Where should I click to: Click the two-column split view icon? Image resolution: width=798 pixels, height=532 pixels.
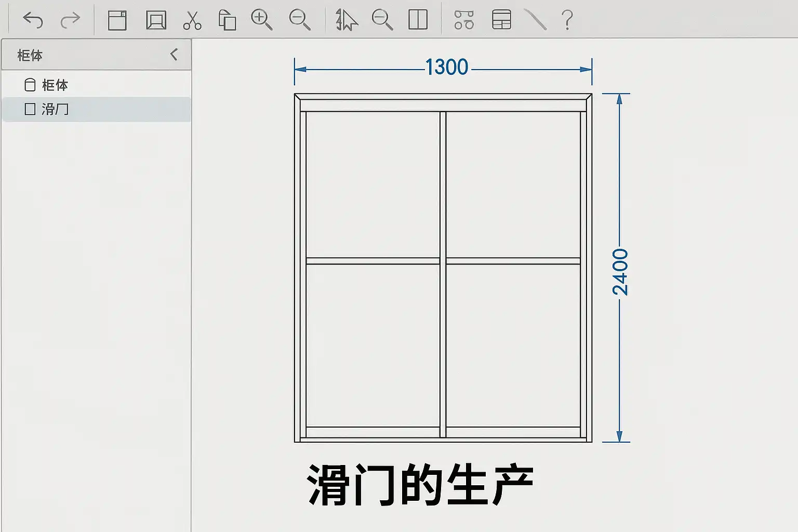[x=418, y=20]
